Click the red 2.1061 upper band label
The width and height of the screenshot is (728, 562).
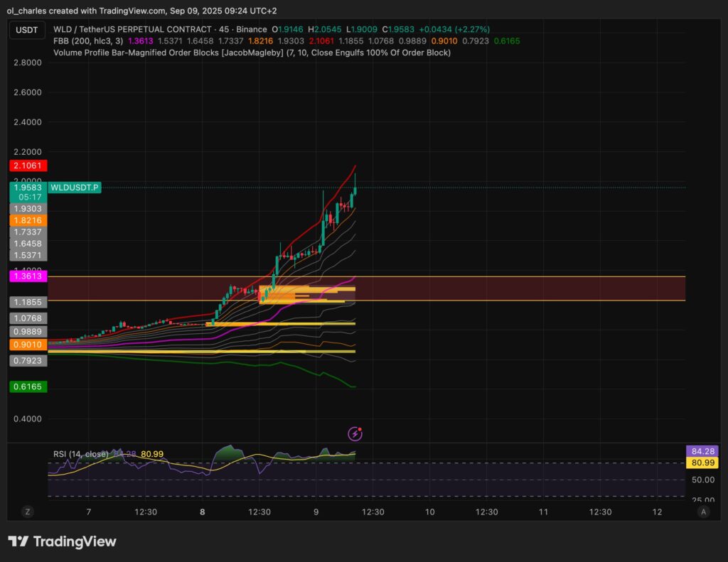coord(28,166)
